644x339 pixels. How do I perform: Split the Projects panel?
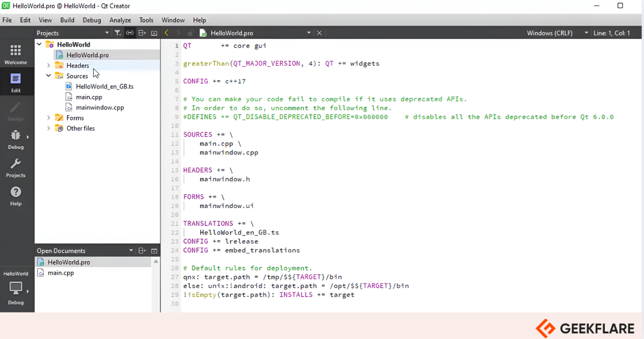142,33
